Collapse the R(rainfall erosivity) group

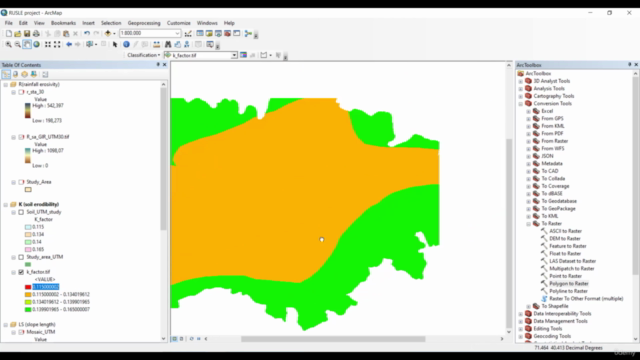(6, 84)
